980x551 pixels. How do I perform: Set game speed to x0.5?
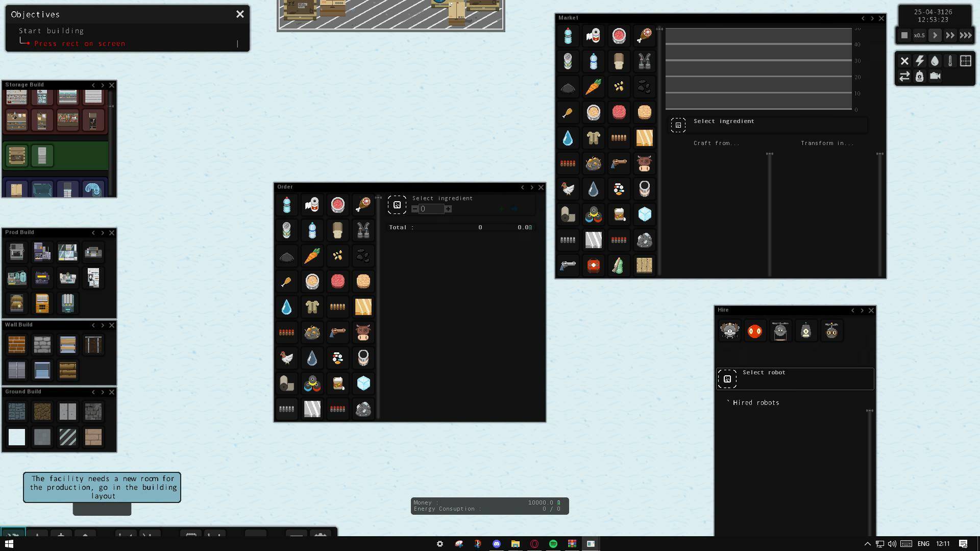tap(919, 36)
